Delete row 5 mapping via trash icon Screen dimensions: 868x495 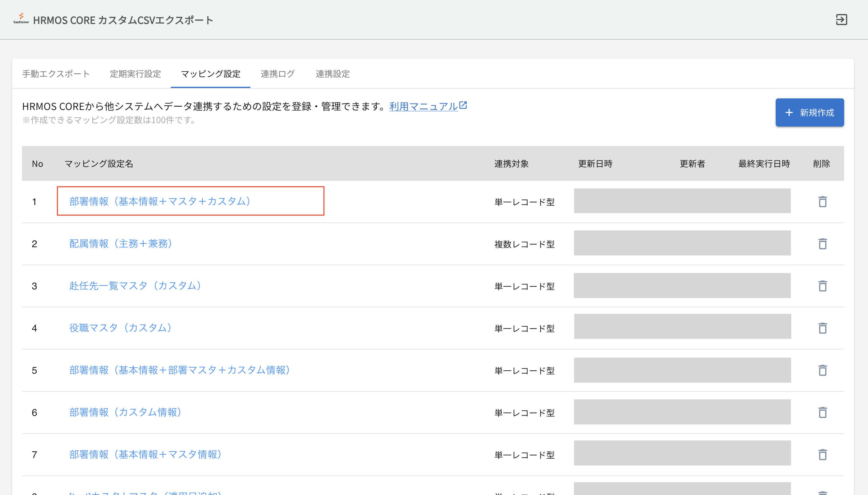coord(822,370)
